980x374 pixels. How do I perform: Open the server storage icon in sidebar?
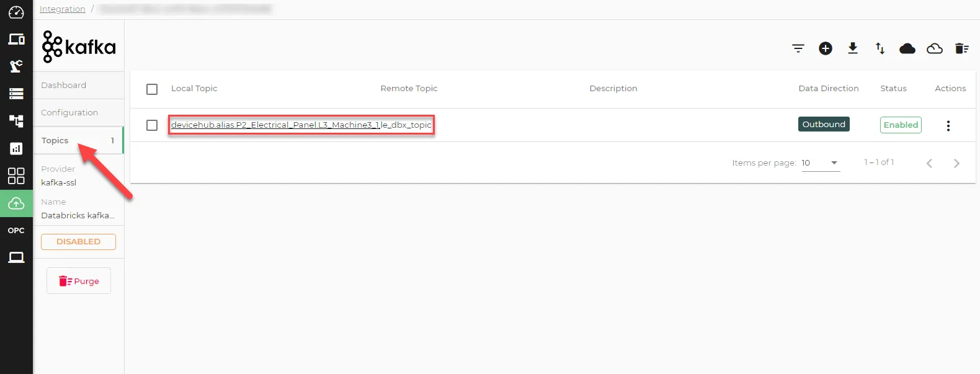click(16, 94)
